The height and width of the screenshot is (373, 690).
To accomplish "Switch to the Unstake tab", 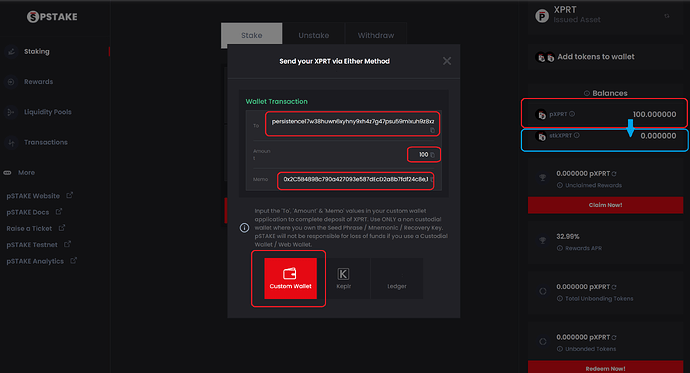I will coord(314,35).
